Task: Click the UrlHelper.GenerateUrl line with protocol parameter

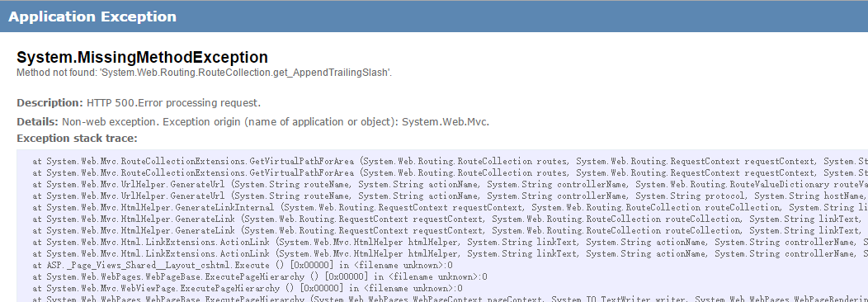Action: (450, 196)
